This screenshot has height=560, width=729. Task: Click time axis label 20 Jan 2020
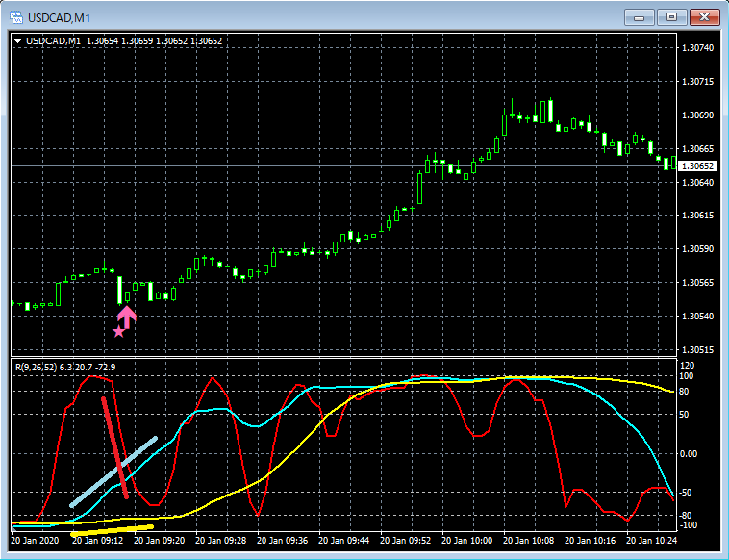pos(35,541)
